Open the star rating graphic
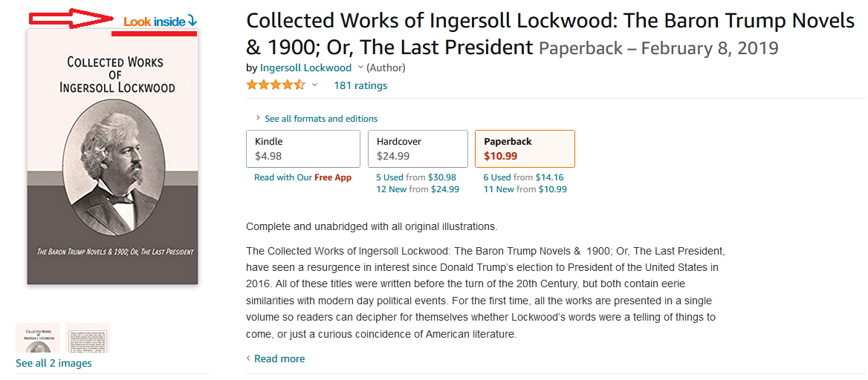Image resolution: width=868 pixels, height=380 pixels. (x=276, y=85)
